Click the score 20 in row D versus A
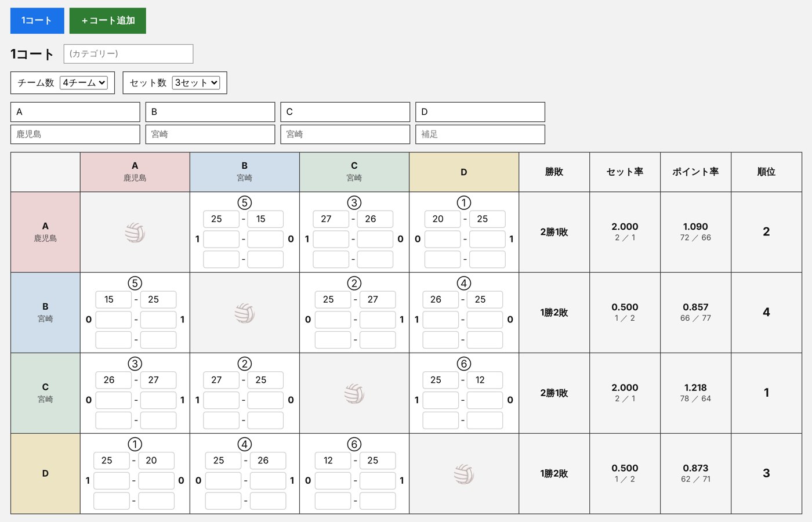Image resolution: width=812 pixels, height=522 pixels. (156, 461)
